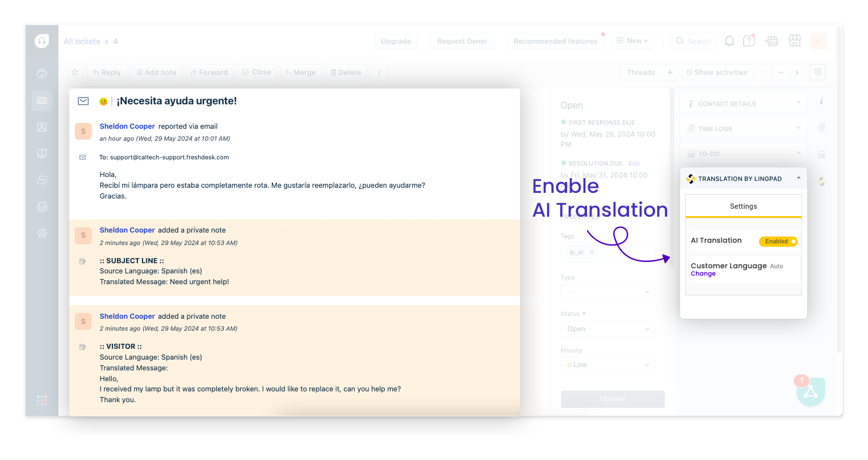Click the Threads button

[x=641, y=73]
